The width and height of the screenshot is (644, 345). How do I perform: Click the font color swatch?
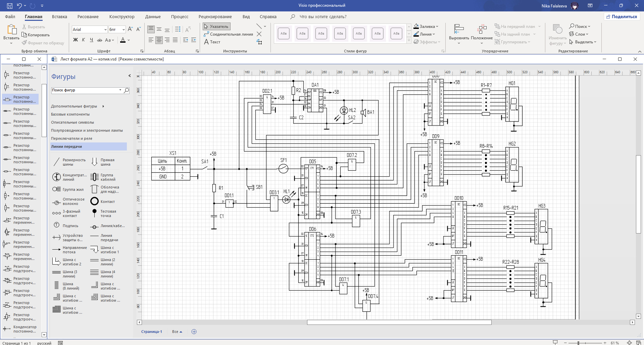pyautogui.click(x=123, y=40)
